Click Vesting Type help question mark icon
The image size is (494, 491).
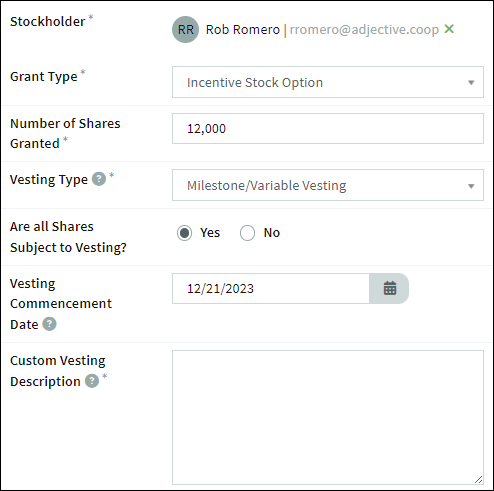[99, 179]
